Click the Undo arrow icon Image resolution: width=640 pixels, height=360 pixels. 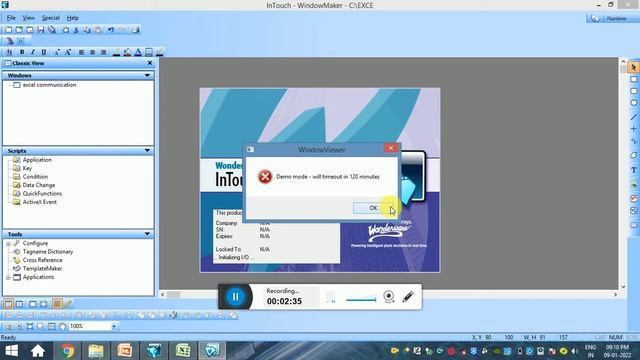(x=111, y=30)
